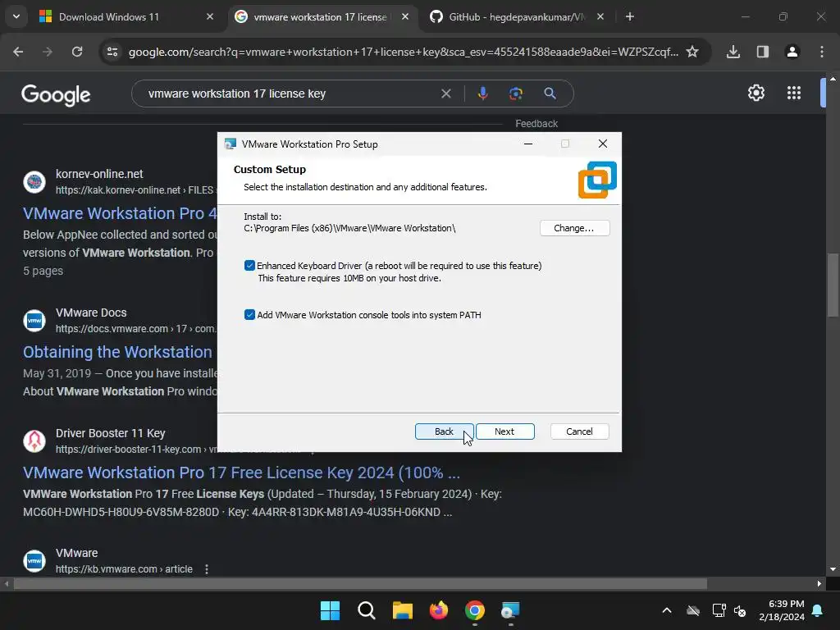
Task: Click Change... install location button
Action: pyautogui.click(x=574, y=228)
